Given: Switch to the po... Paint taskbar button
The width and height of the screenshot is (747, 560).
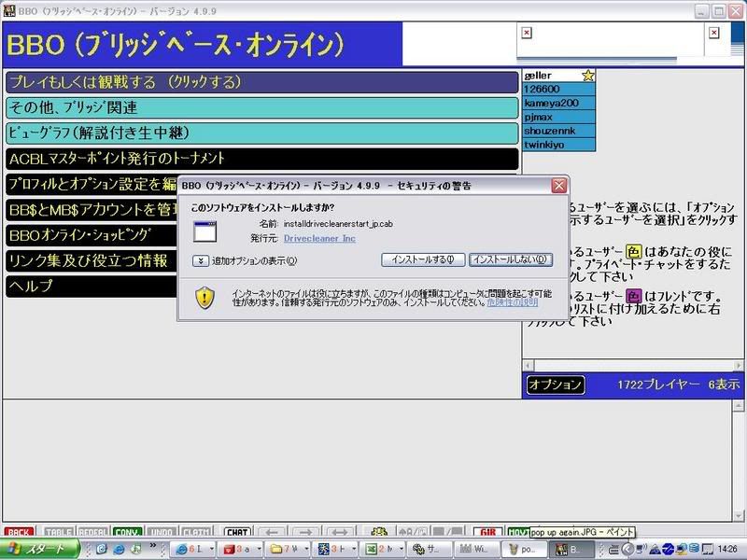Looking at the screenshot, I should (524, 549).
